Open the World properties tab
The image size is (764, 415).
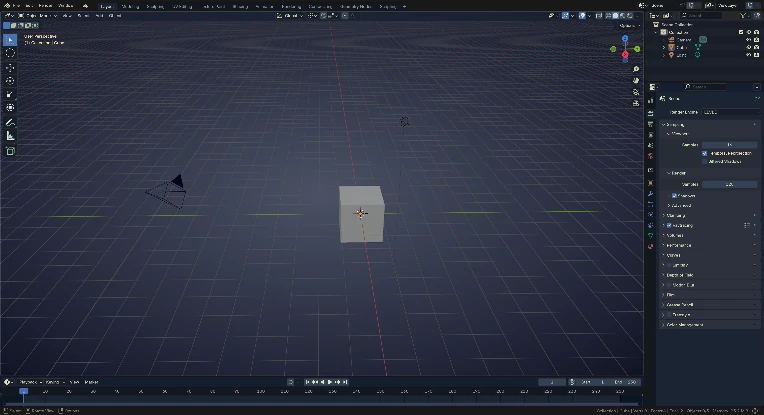coord(651,156)
